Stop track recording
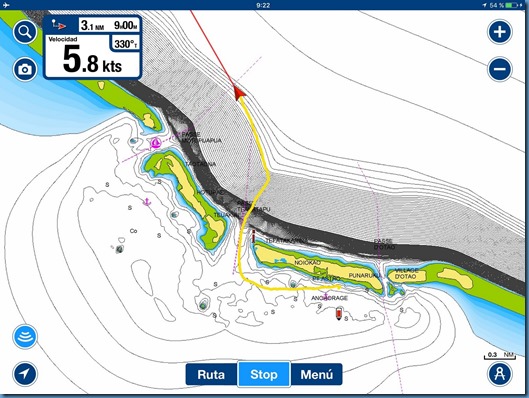 coord(264,374)
